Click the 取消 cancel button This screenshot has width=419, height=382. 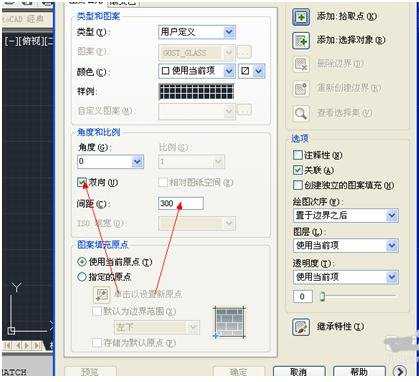coord(299,372)
